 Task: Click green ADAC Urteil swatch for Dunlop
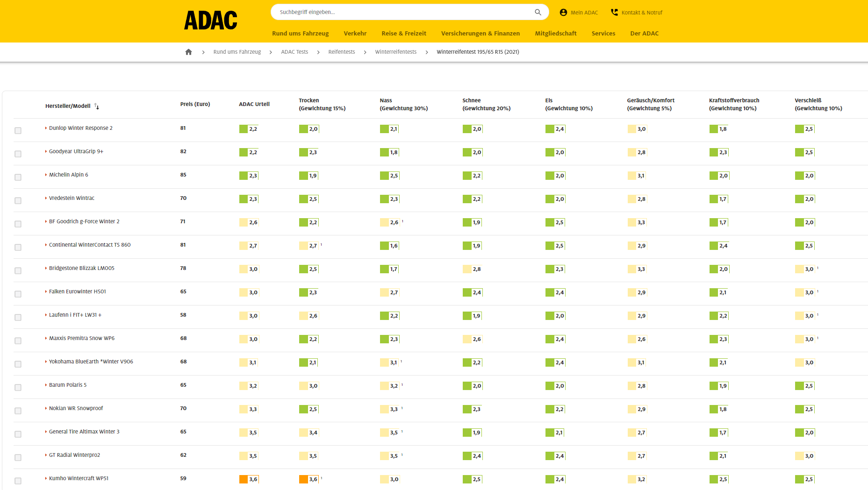(x=244, y=129)
